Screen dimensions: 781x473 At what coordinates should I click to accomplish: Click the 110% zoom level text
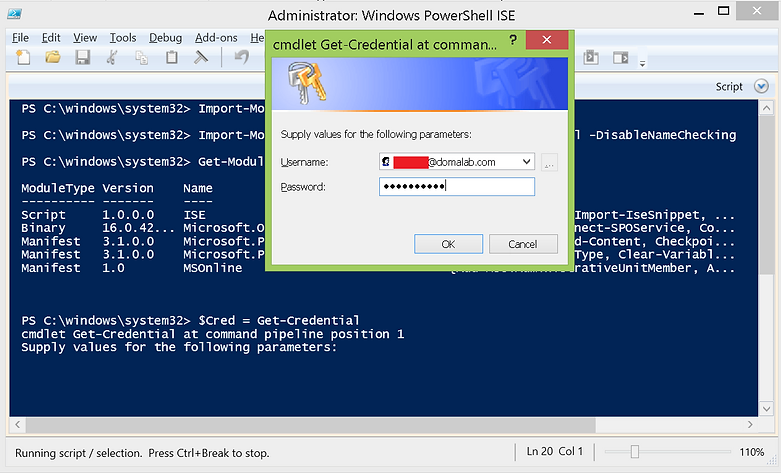752,452
